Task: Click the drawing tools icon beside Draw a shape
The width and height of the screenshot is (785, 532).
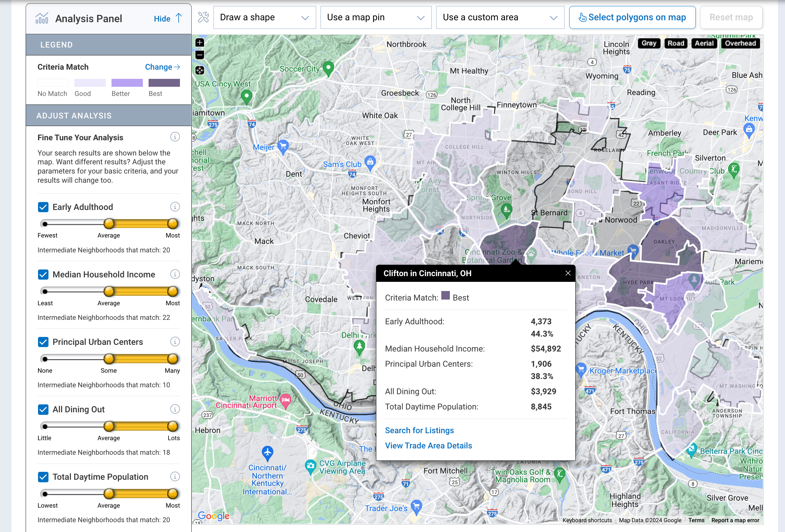Action: tap(203, 17)
